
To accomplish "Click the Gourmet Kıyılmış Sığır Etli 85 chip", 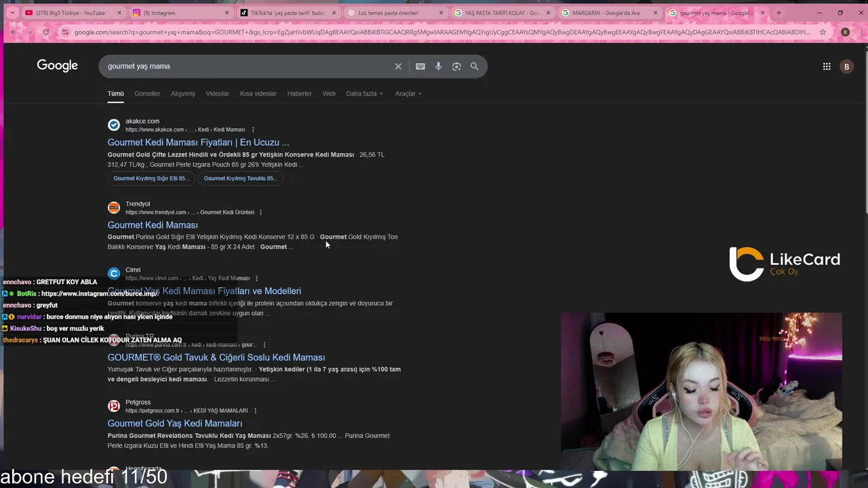I will (x=151, y=178).
